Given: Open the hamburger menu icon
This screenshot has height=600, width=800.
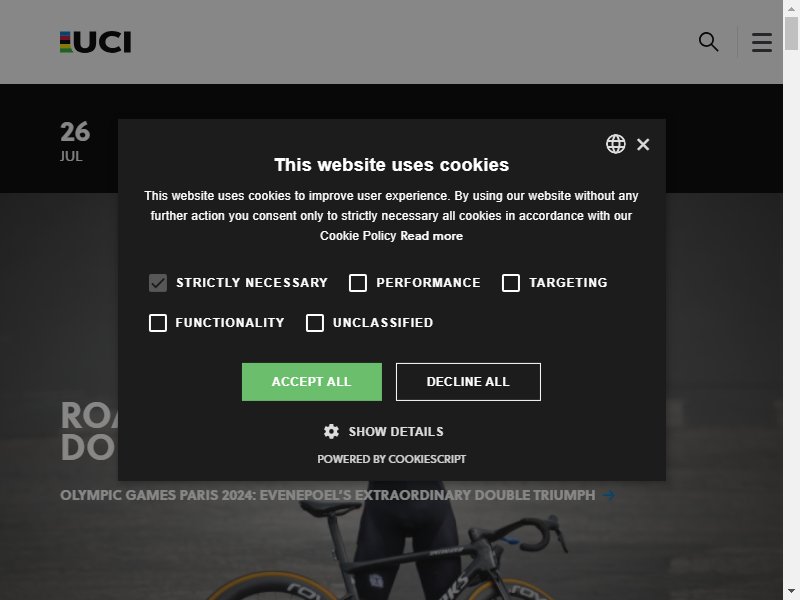Looking at the screenshot, I should point(761,42).
